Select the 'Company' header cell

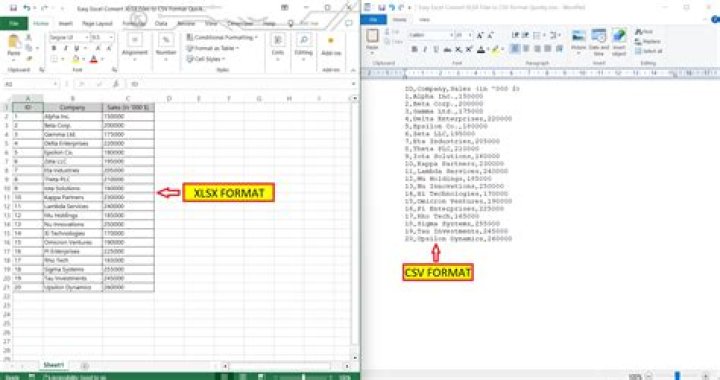(x=73, y=107)
